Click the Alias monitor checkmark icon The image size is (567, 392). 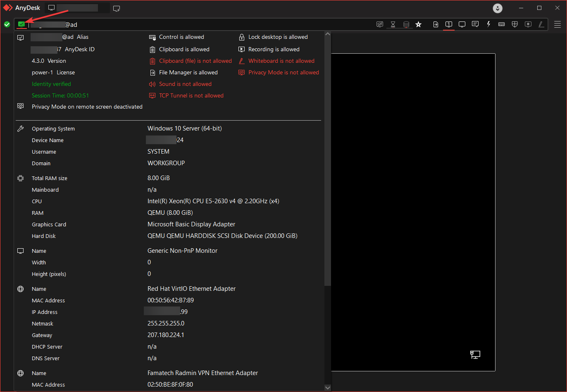tap(21, 37)
